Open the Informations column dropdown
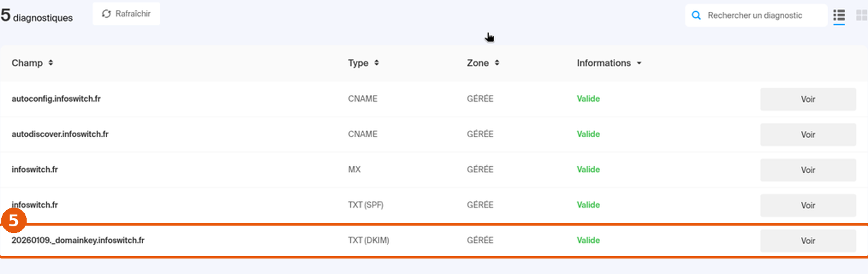 pyautogui.click(x=609, y=63)
